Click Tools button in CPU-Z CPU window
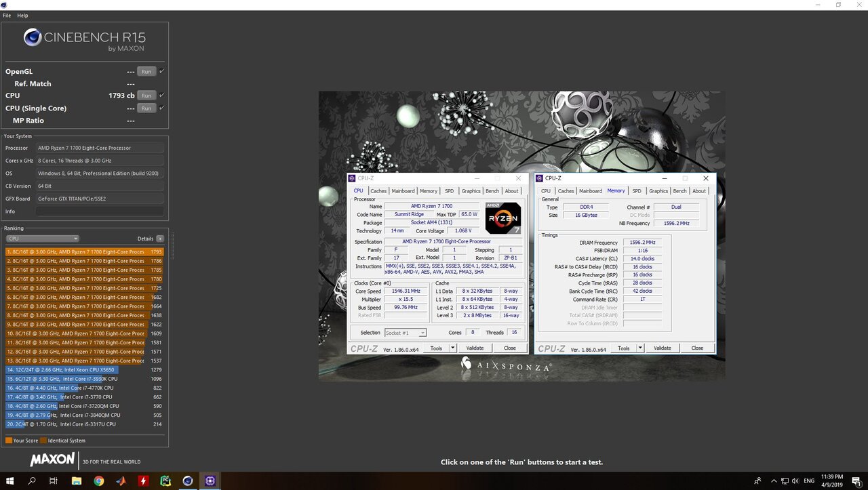 pos(436,348)
